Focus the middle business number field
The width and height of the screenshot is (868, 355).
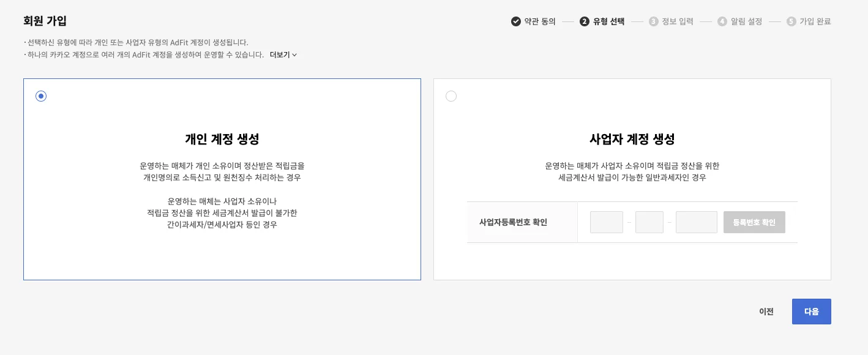[x=649, y=222]
